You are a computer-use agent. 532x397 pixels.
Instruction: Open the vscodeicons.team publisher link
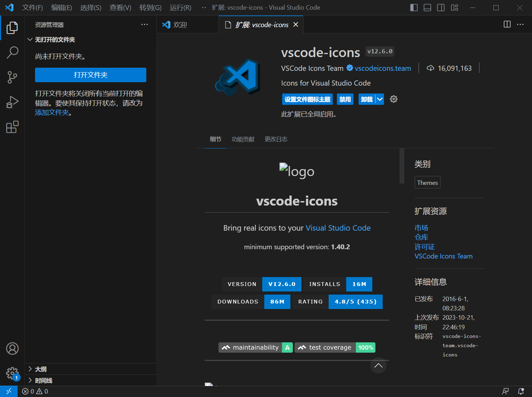[383, 68]
